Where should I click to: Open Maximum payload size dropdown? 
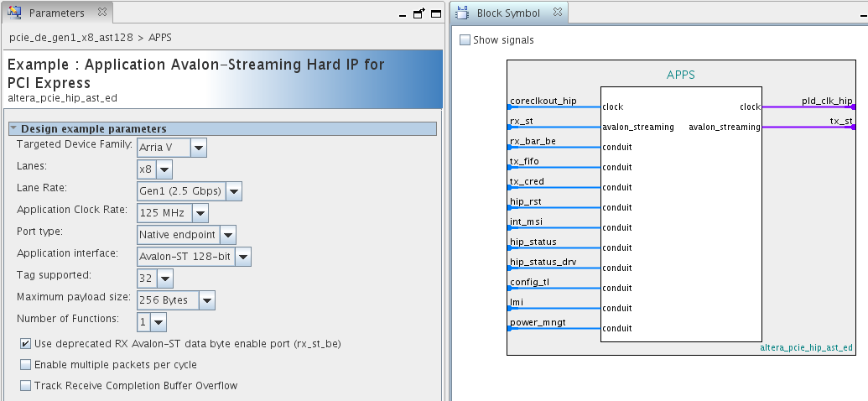[x=207, y=300]
